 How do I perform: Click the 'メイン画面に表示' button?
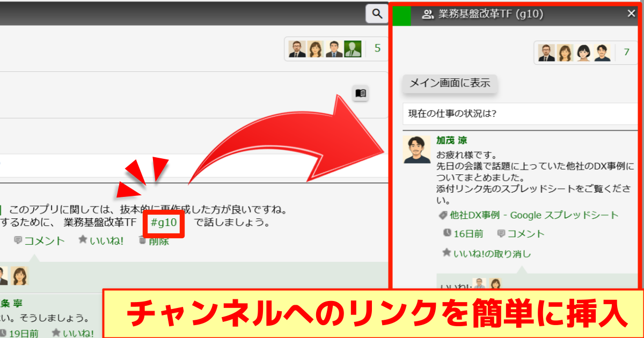click(450, 83)
